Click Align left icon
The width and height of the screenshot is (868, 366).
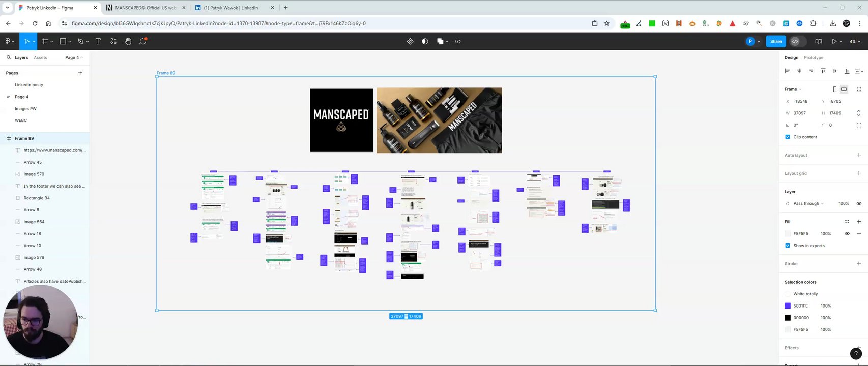pyautogui.click(x=787, y=71)
